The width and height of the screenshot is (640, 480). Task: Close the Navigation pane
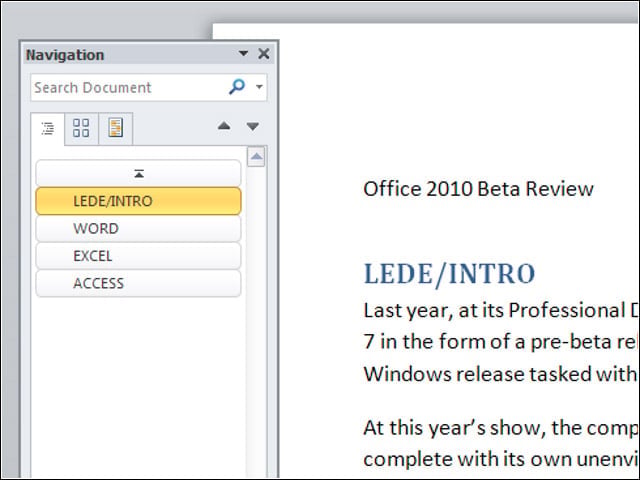pyautogui.click(x=264, y=53)
